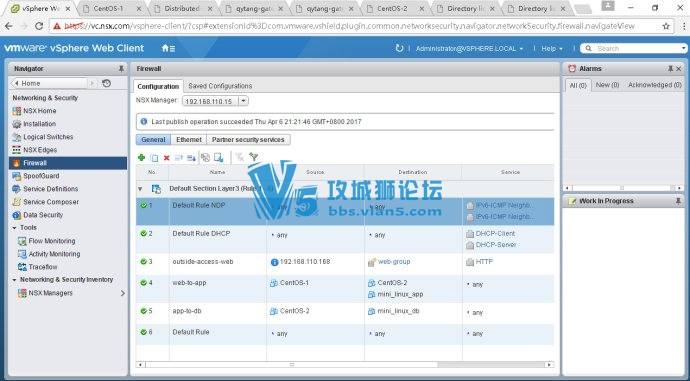Click the green plus Add rule icon
The height and width of the screenshot is (381, 690).
(142, 158)
